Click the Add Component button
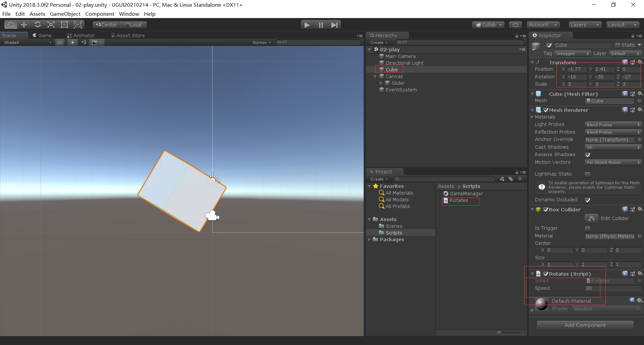 (x=585, y=325)
